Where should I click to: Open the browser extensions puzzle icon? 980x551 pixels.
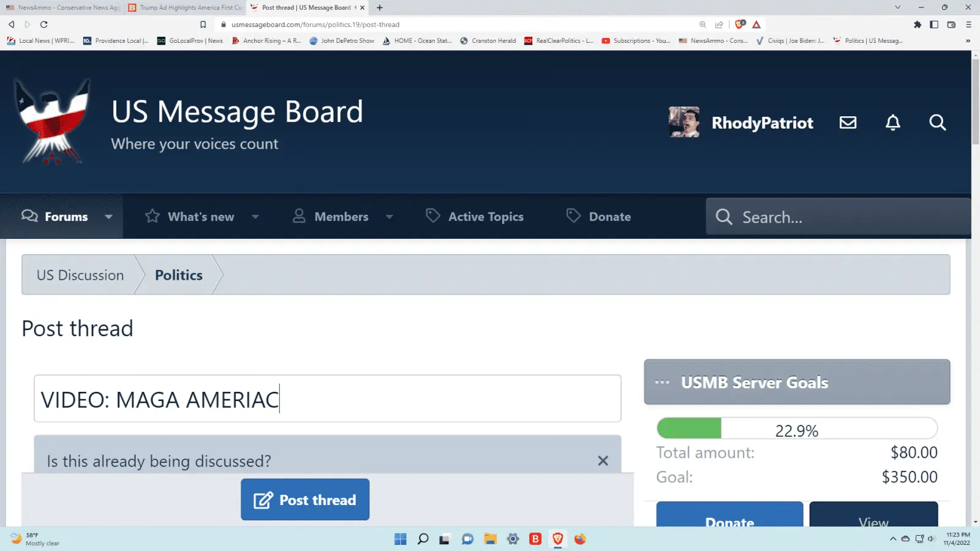918,24
